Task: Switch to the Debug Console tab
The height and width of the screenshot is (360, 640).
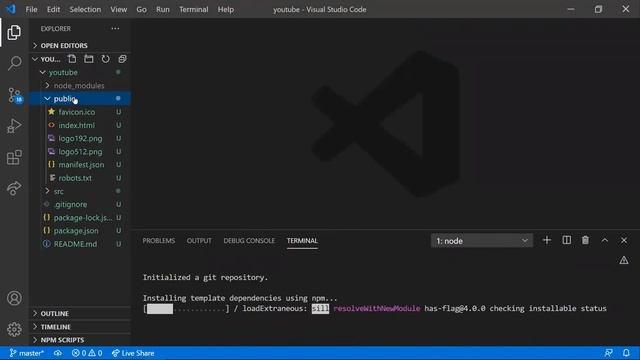Action: click(x=249, y=241)
